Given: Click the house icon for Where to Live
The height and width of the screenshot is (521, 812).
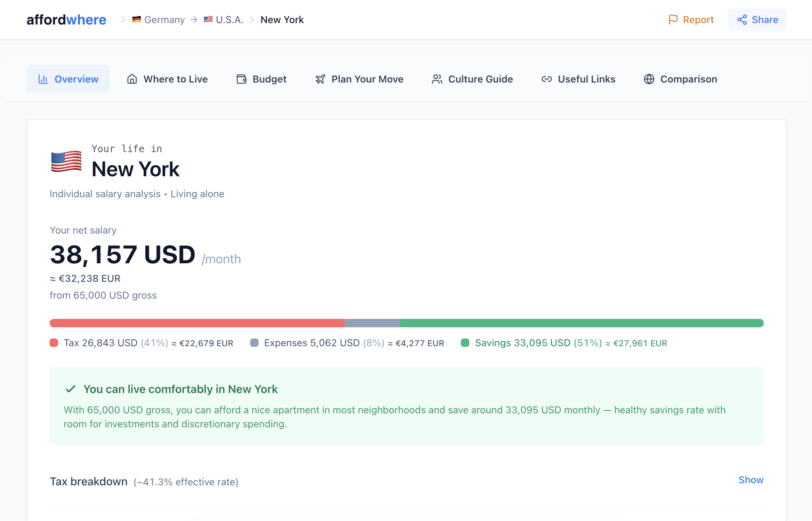Looking at the screenshot, I should [132, 79].
